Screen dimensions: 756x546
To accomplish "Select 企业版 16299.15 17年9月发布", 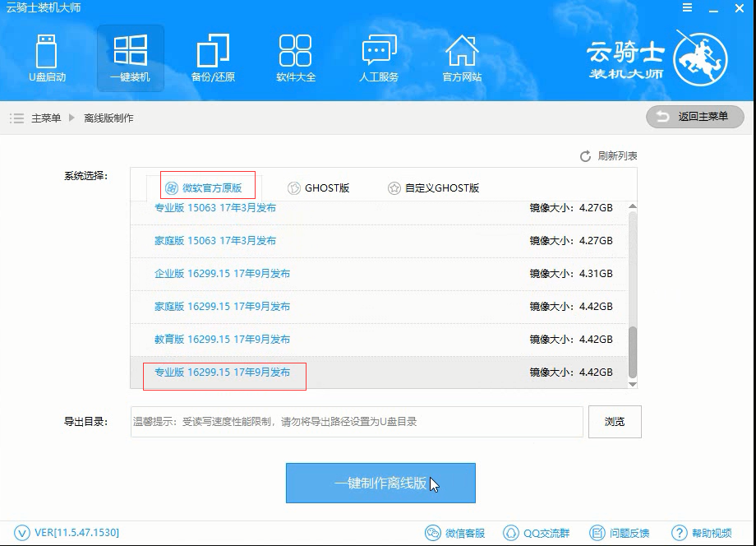I will pyautogui.click(x=379, y=274).
